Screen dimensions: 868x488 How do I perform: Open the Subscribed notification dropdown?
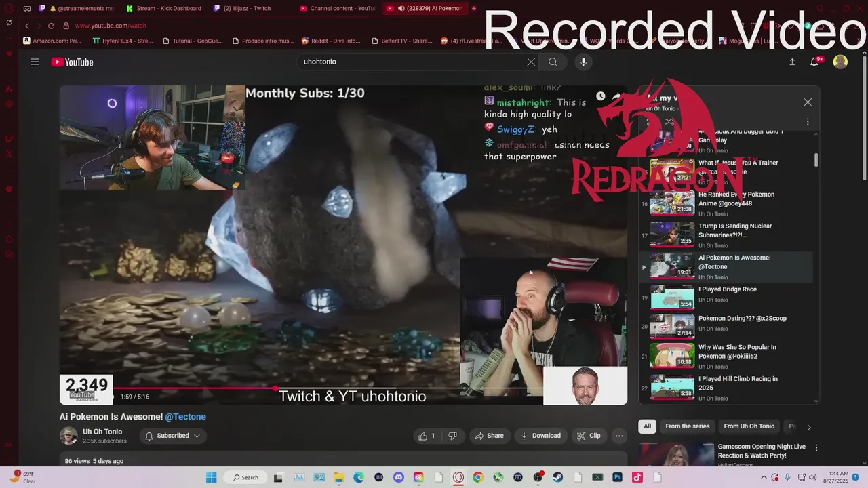pos(173,436)
